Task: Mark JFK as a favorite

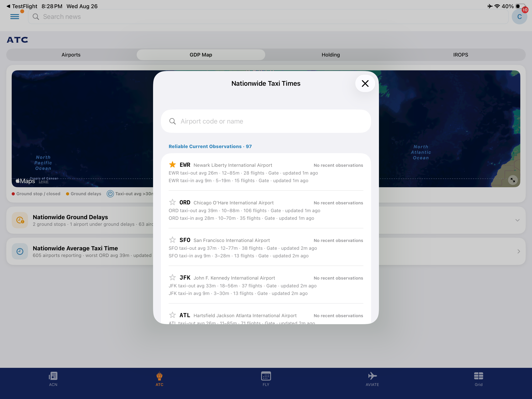Action: [x=173, y=277]
